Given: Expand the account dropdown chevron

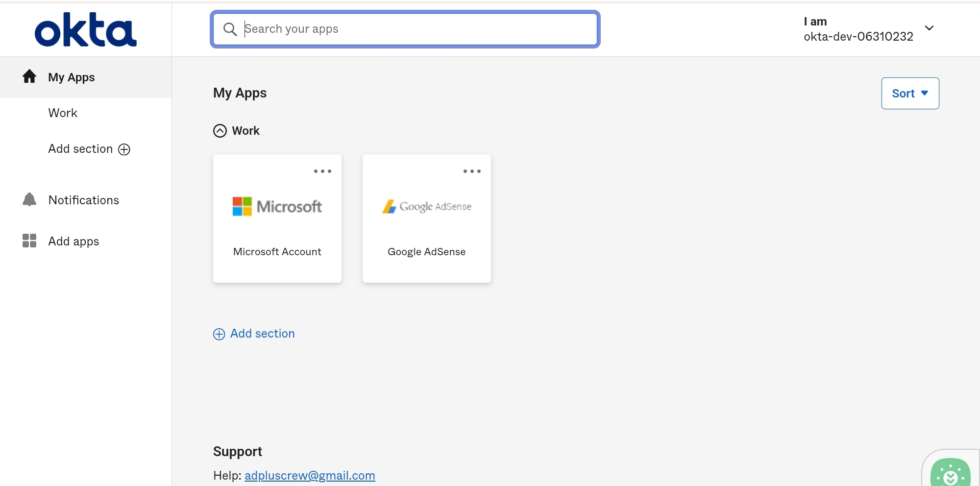Looking at the screenshot, I should click(x=929, y=28).
